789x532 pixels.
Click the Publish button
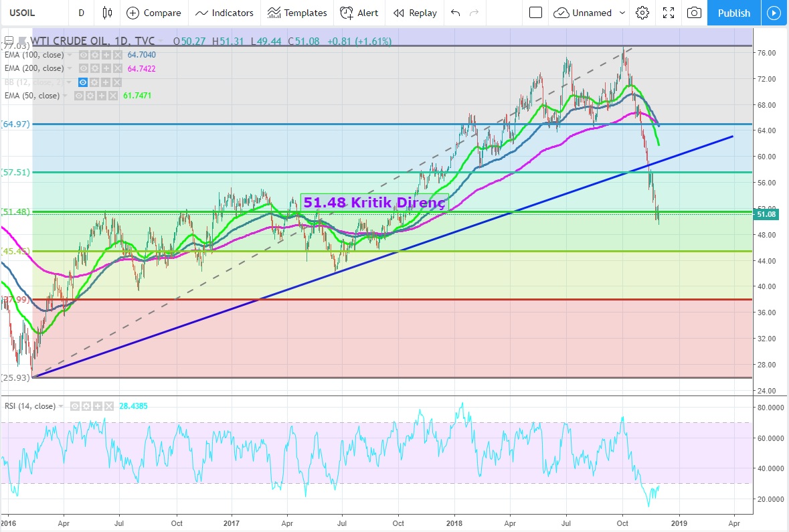733,13
